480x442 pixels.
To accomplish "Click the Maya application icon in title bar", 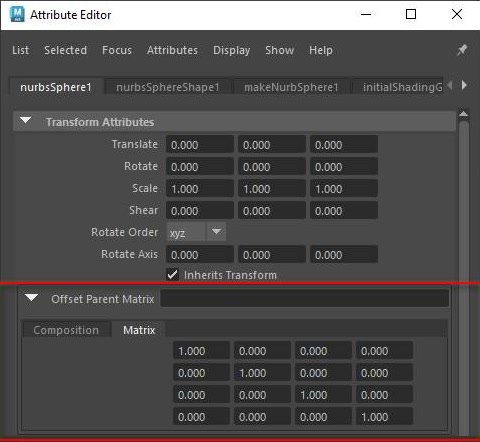I will pos(17,14).
